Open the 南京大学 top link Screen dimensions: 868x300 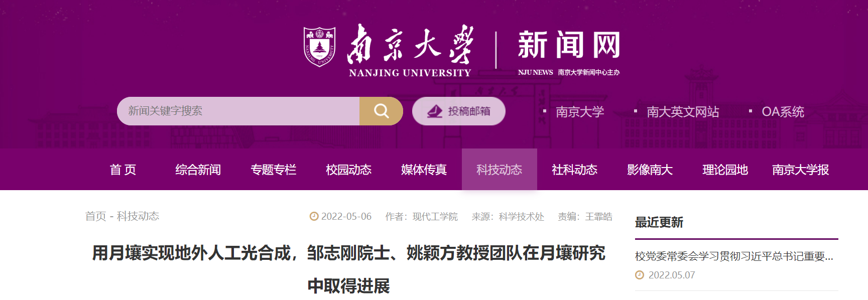coord(580,111)
